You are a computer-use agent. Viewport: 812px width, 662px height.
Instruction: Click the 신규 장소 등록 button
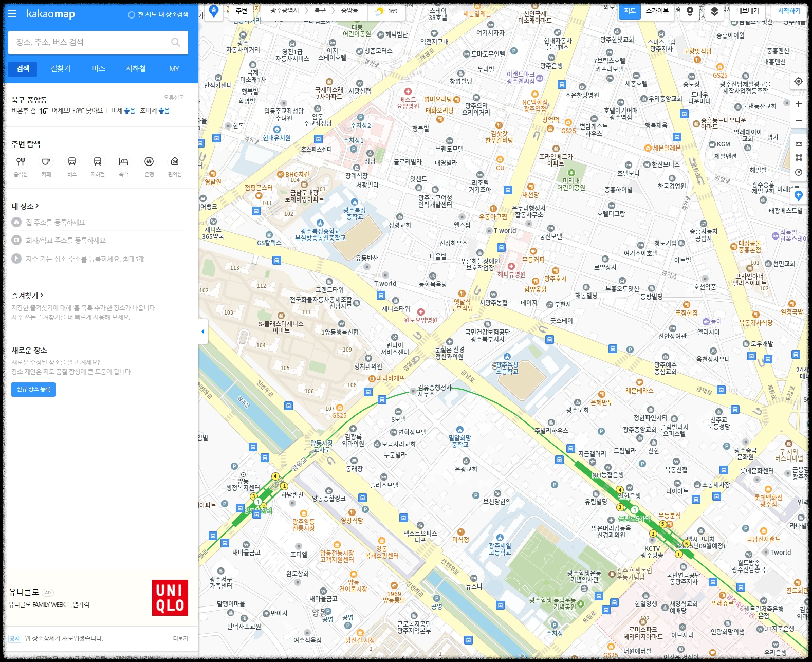click(33, 389)
